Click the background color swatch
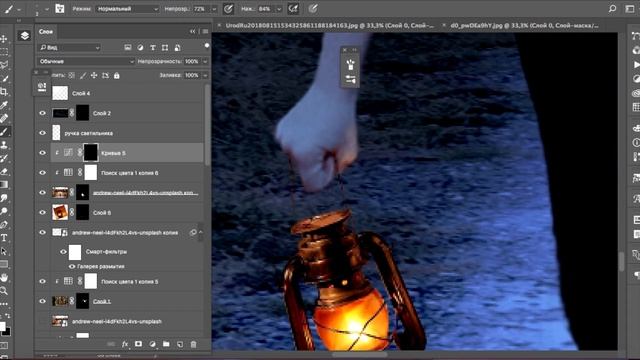This screenshot has height=360, width=640. [7, 332]
